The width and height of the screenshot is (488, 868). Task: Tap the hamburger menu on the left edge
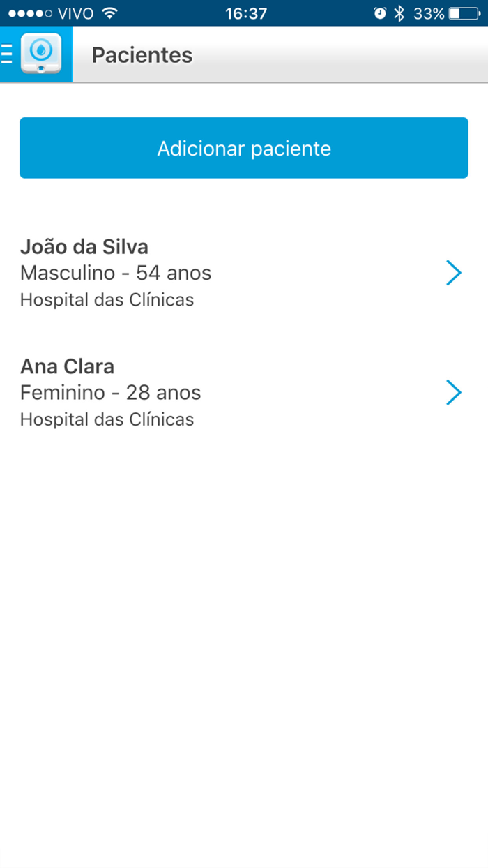click(5, 54)
